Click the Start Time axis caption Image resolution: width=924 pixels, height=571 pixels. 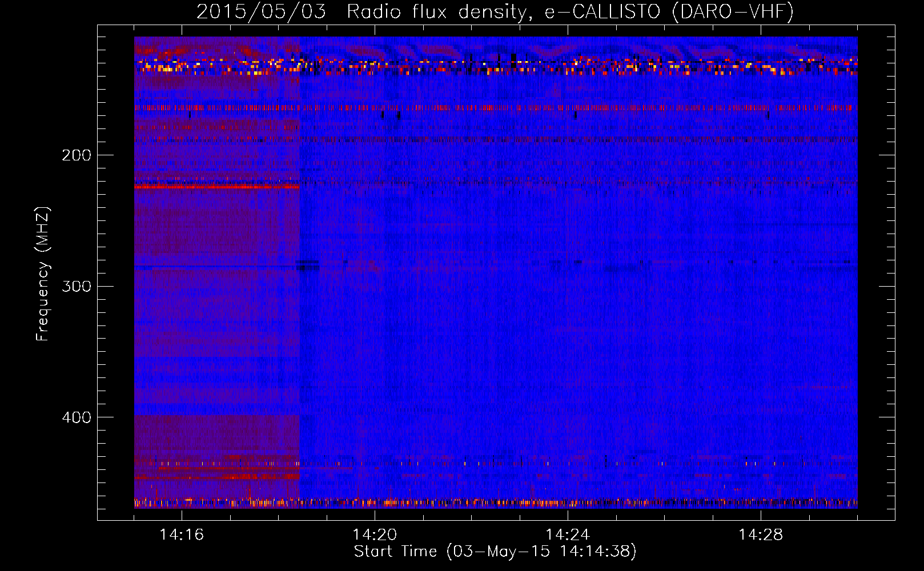point(495,552)
